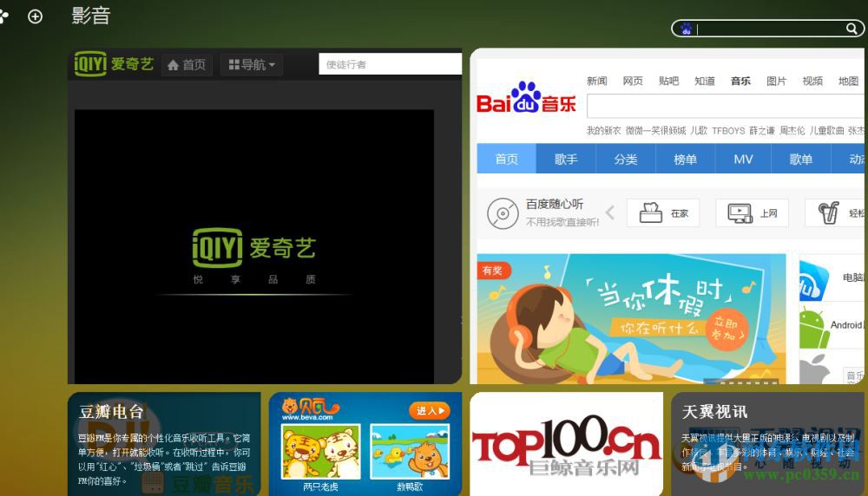The height and width of the screenshot is (496, 868).
Task: Select the 首页 tab in Baidu Music
Action: point(507,160)
